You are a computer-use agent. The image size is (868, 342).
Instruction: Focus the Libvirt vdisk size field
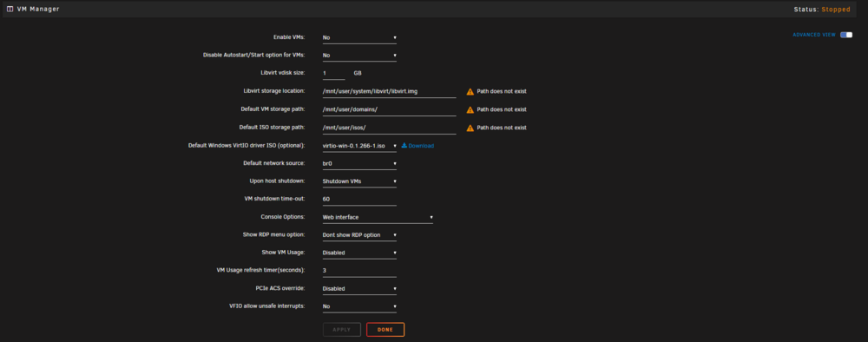point(334,74)
